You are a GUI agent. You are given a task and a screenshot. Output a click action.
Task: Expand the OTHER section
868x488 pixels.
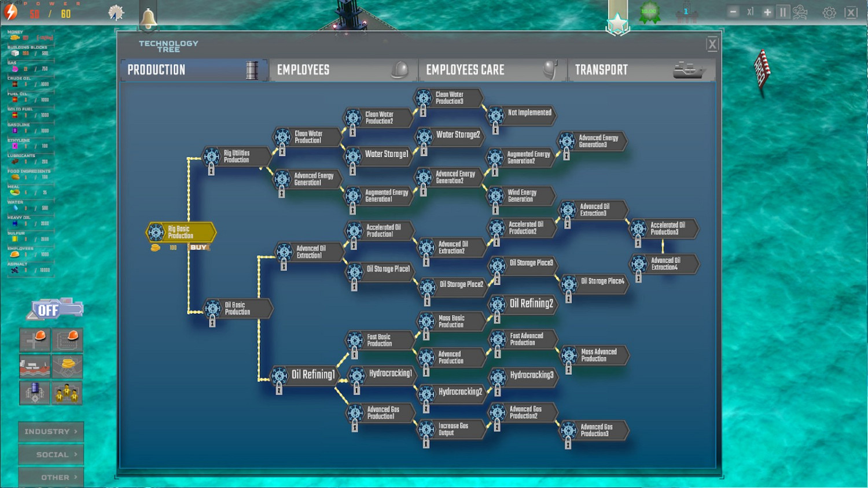51,476
